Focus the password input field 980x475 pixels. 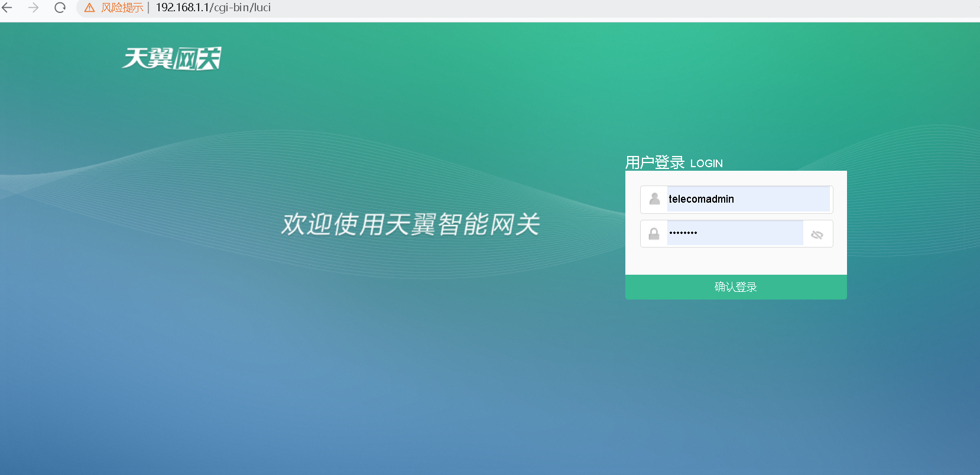pyautogui.click(x=735, y=233)
